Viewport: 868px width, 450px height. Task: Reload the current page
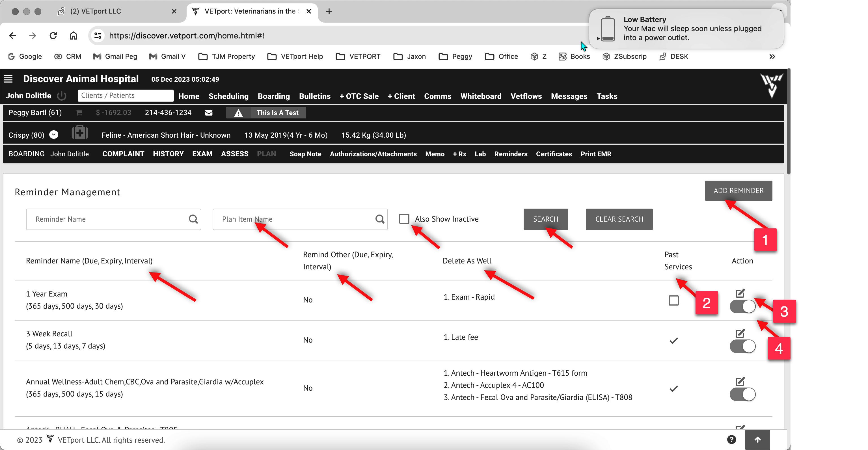click(x=53, y=35)
